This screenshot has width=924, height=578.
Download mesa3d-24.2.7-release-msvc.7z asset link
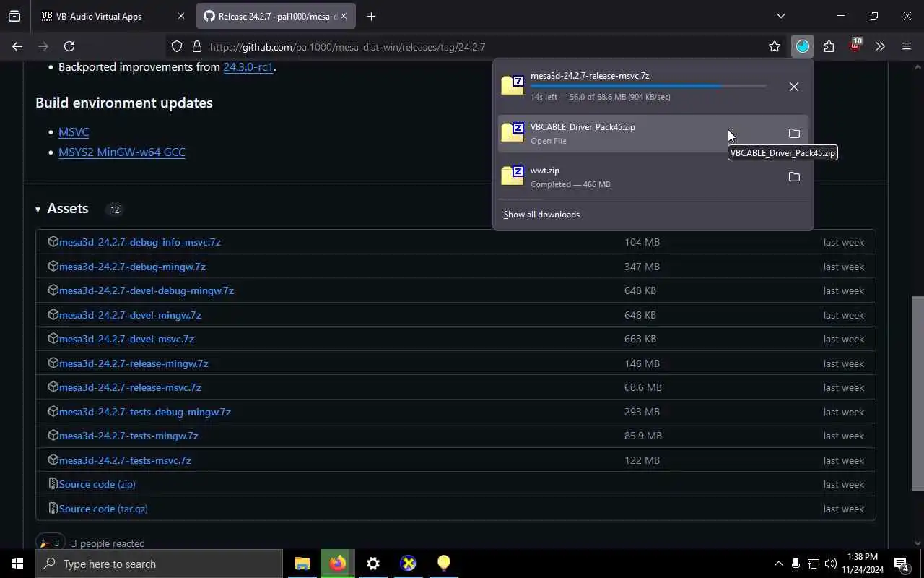point(130,387)
